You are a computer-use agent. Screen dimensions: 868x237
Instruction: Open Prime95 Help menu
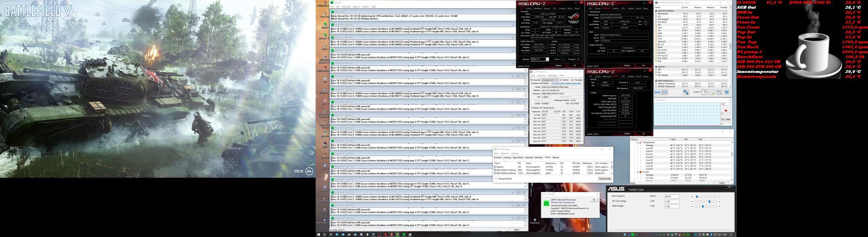click(x=373, y=7)
